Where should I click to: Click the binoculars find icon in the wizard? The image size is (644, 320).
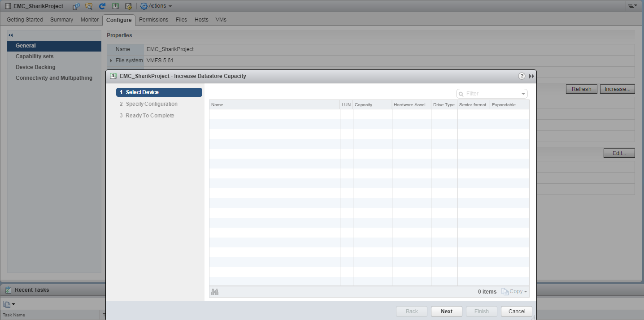[215, 291]
